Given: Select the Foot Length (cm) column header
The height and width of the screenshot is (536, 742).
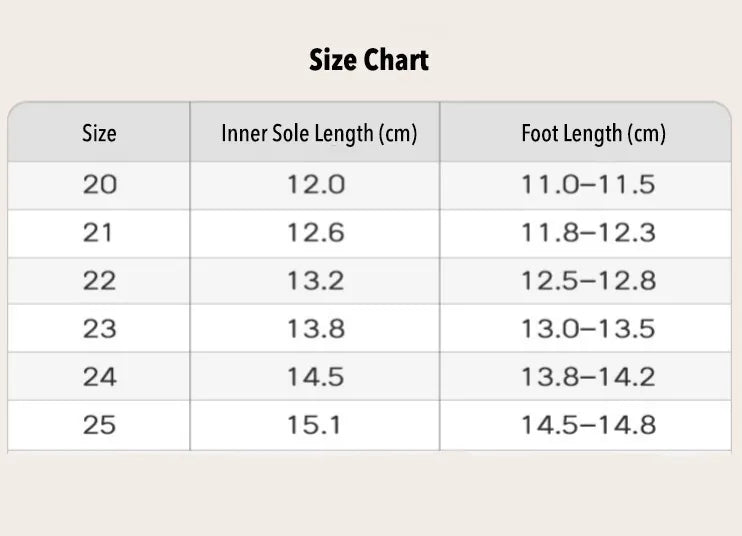Looking at the screenshot, I should tap(593, 133).
